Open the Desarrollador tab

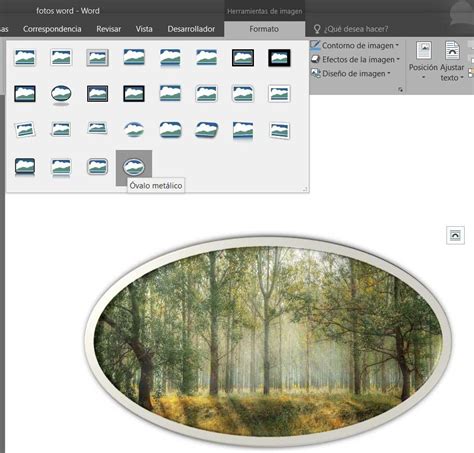pyautogui.click(x=191, y=29)
